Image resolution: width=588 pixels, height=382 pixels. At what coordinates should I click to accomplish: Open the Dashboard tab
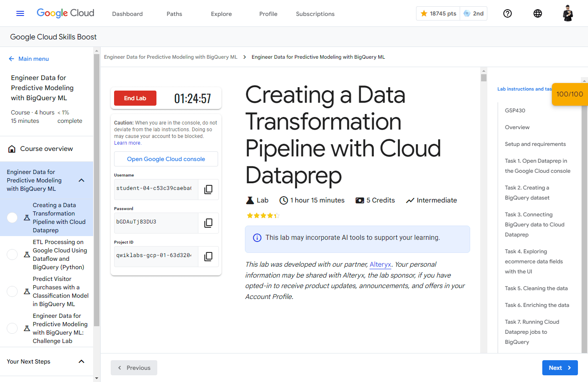point(127,14)
